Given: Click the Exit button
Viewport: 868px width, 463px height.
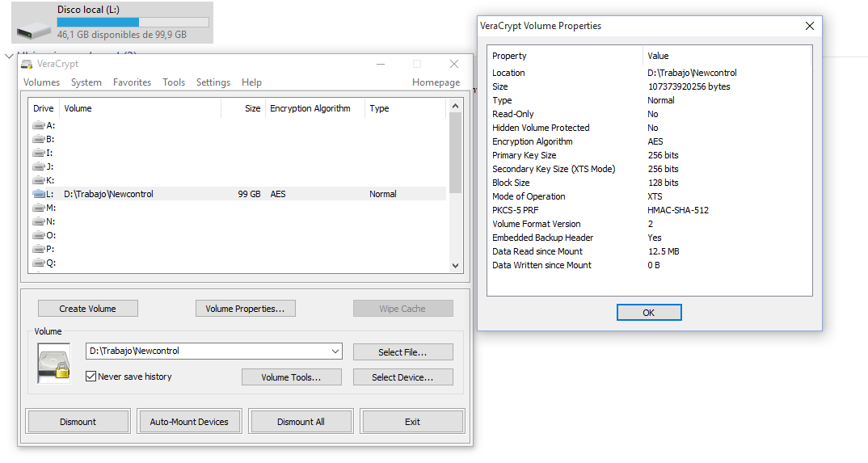Looking at the screenshot, I should point(412,422).
